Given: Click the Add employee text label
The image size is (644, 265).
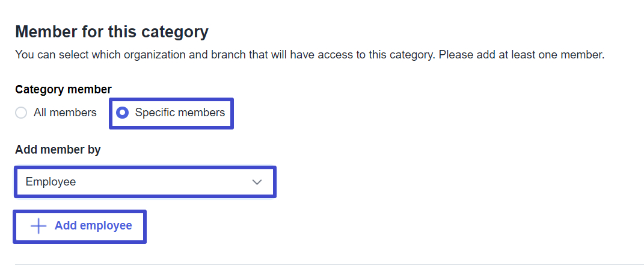Looking at the screenshot, I should click(93, 226).
